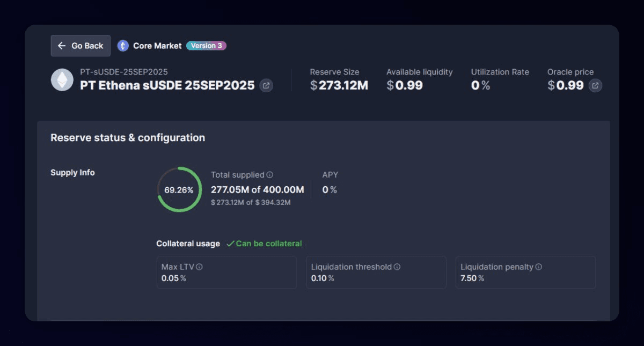This screenshot has height=346, width=644.
Task: Click the Can be collateral text
Action: coord(269,244)
